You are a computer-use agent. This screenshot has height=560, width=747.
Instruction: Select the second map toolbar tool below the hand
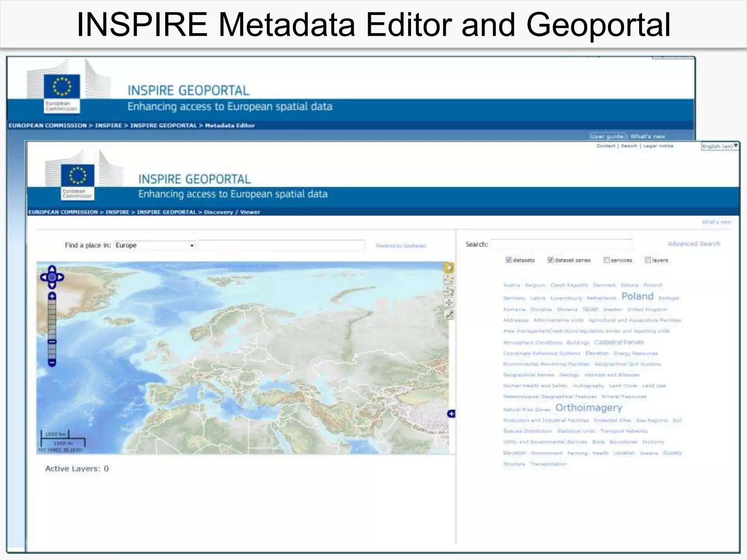pyautogui.click(x=449, y=280)
